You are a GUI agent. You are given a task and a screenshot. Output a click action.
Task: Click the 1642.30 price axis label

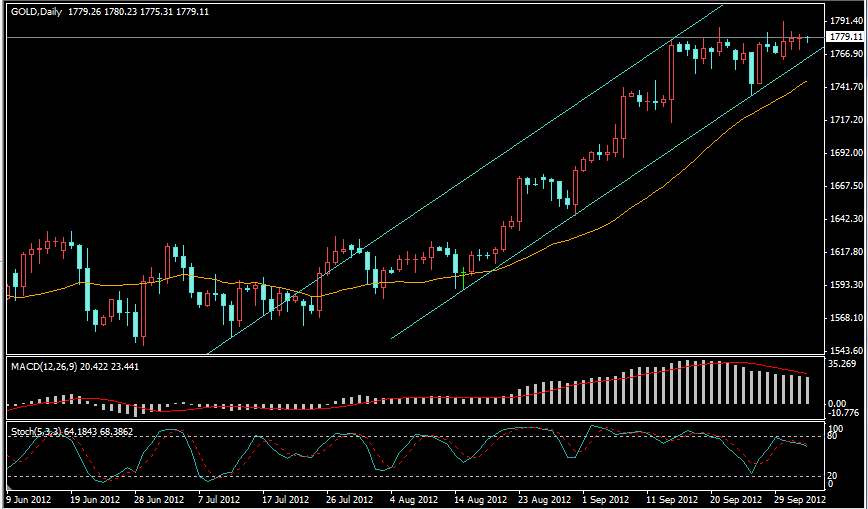846,219
